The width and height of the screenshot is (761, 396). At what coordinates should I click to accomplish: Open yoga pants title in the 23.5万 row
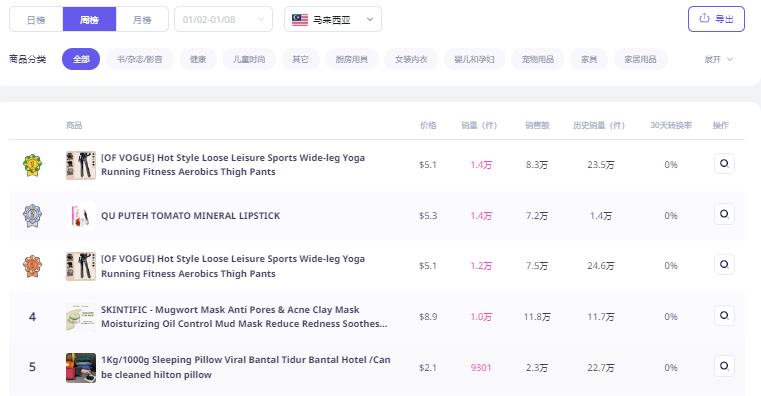(233, 165)
